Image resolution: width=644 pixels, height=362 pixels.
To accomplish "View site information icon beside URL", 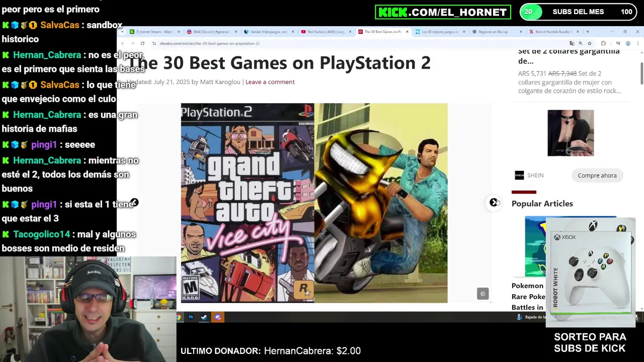I will coord(154,44).
